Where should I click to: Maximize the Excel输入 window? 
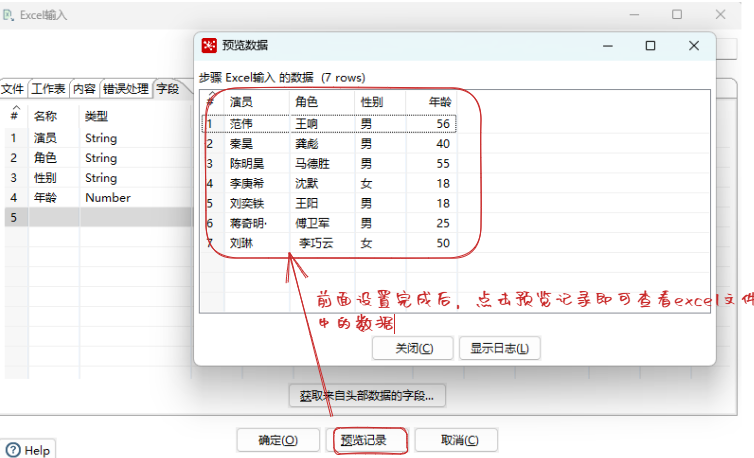point(677,14)
